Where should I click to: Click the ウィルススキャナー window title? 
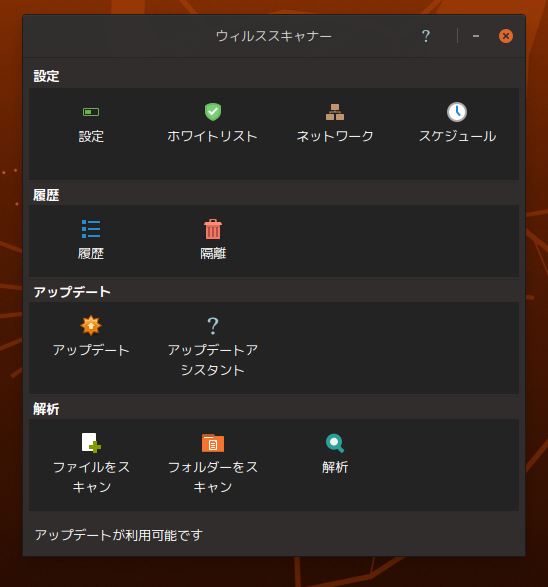[274, 36]
